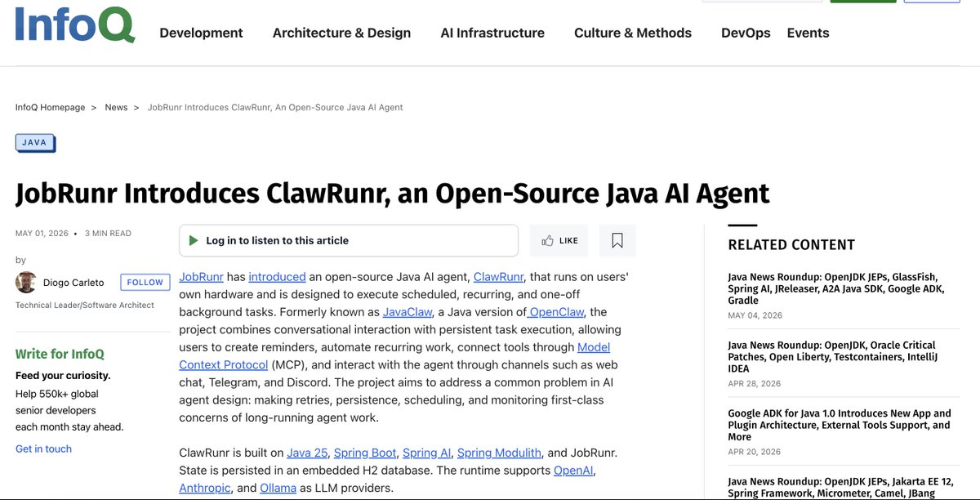Open Google ADK for Java 1.0 article

coord(840,425)
